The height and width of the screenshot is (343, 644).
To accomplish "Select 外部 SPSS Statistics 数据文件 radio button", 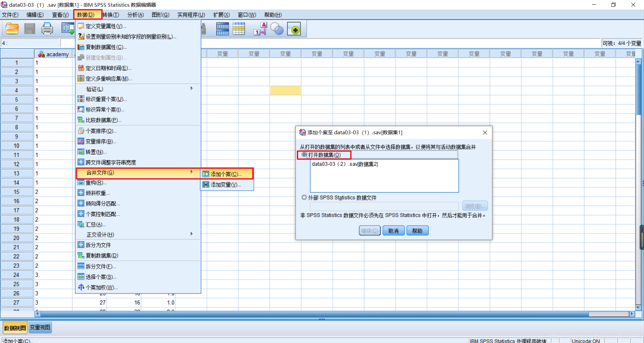I will point(304,197).
